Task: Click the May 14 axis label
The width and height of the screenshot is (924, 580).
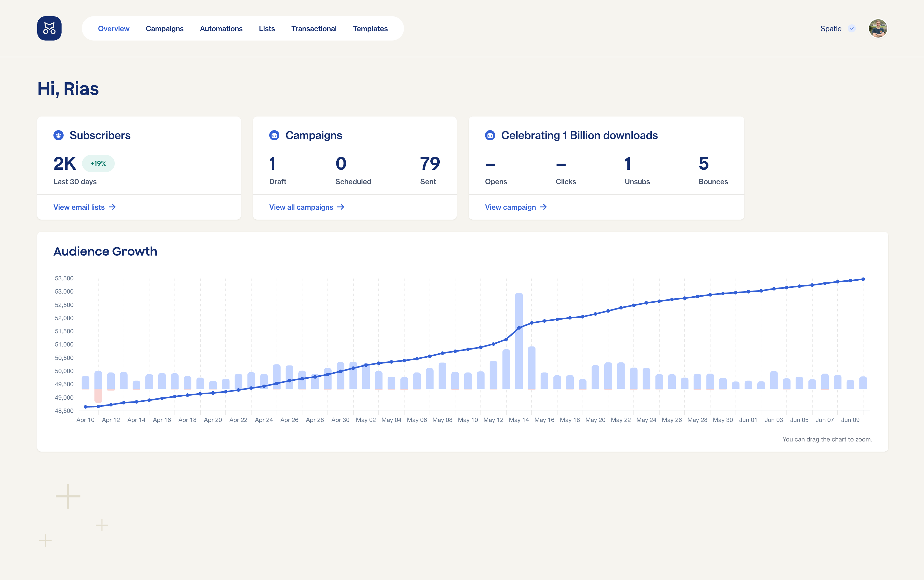Action: coord(518,420)
